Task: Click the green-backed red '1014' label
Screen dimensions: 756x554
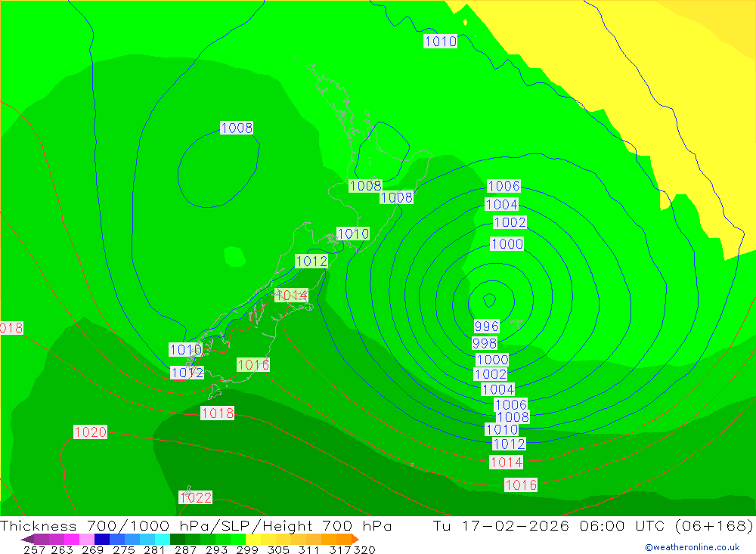Action: (291, 295)
